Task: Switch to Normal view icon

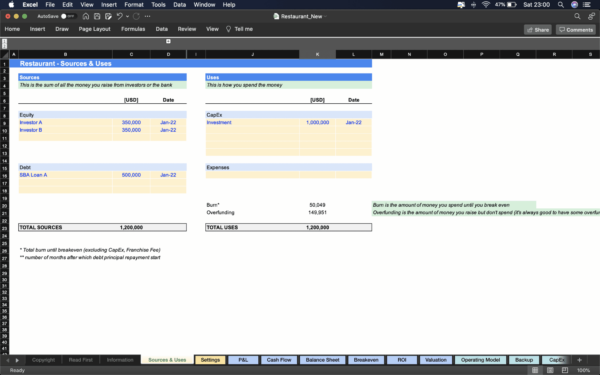Action: [535, 370]
